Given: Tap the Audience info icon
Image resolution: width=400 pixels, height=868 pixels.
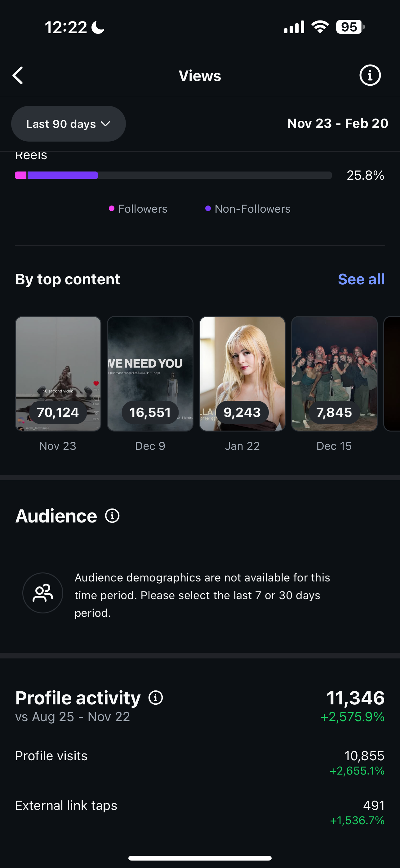Looking at the screenshot, I should (112, 516).
